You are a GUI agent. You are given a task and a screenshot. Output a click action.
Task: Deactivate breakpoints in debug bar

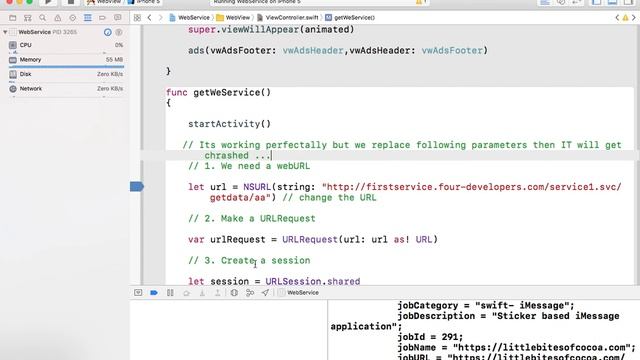pyautogui.click(x=154, y=293)
